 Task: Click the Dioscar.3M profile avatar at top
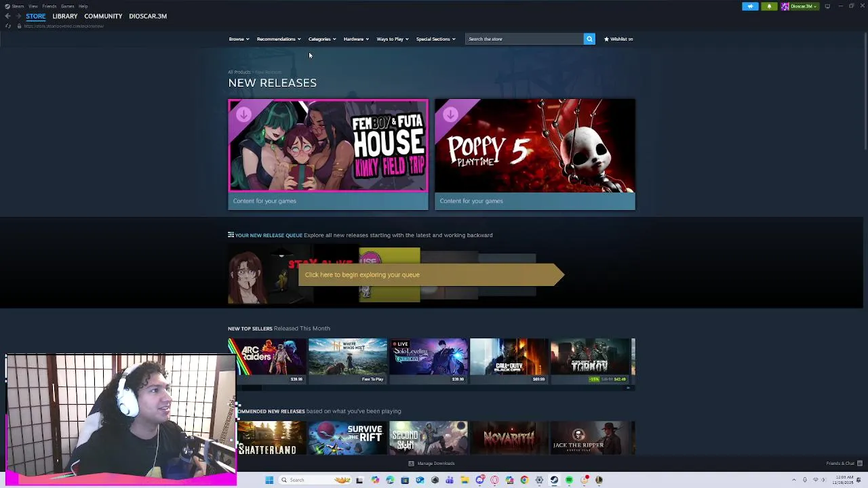(x=785, y=6)
